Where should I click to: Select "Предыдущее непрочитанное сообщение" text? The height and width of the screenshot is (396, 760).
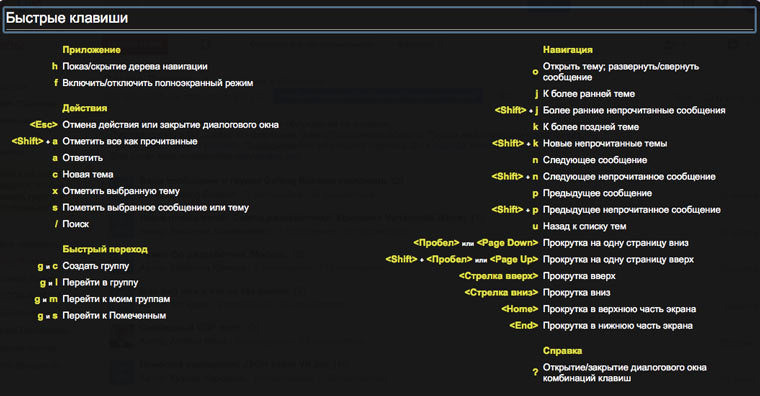[632, 209]
